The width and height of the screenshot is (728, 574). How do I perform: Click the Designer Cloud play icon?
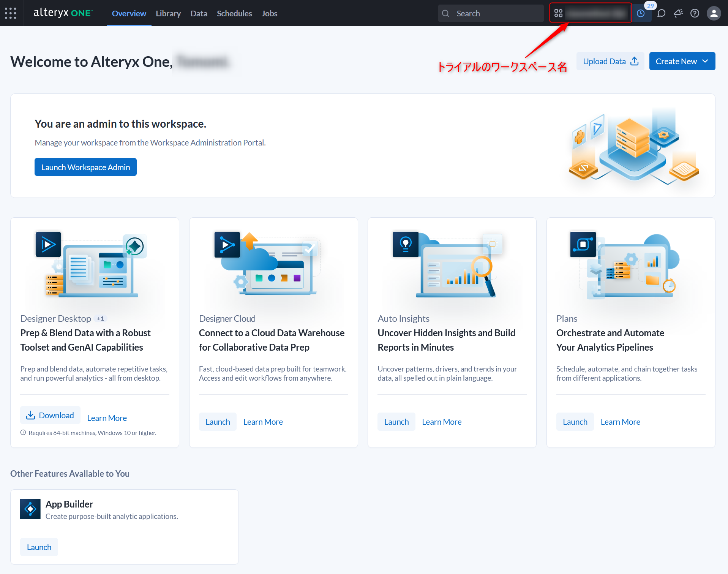point(227,245)
